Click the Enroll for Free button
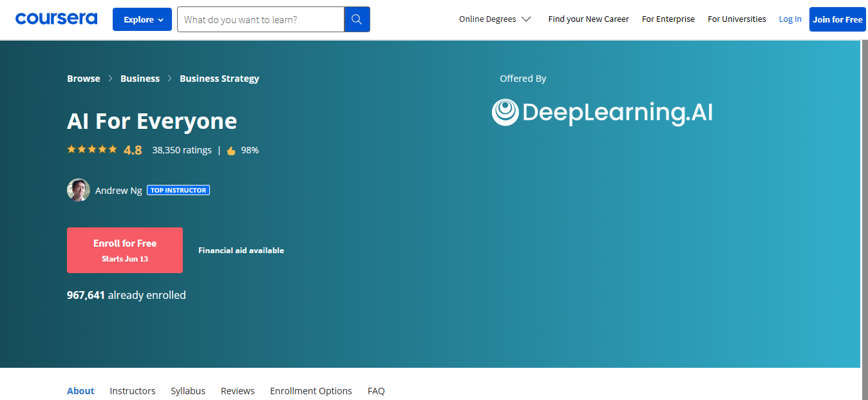This screenshot has width=868, height=400. point(125,250)
